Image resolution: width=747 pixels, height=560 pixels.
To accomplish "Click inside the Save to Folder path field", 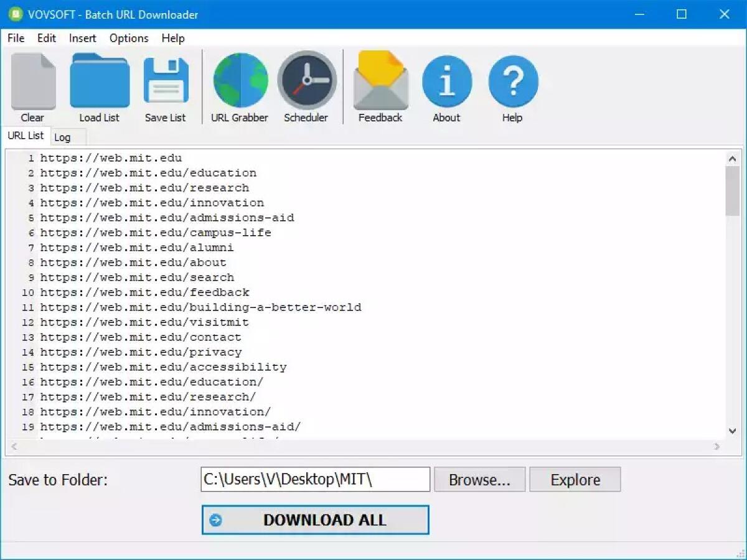I will tap(314, 479).
